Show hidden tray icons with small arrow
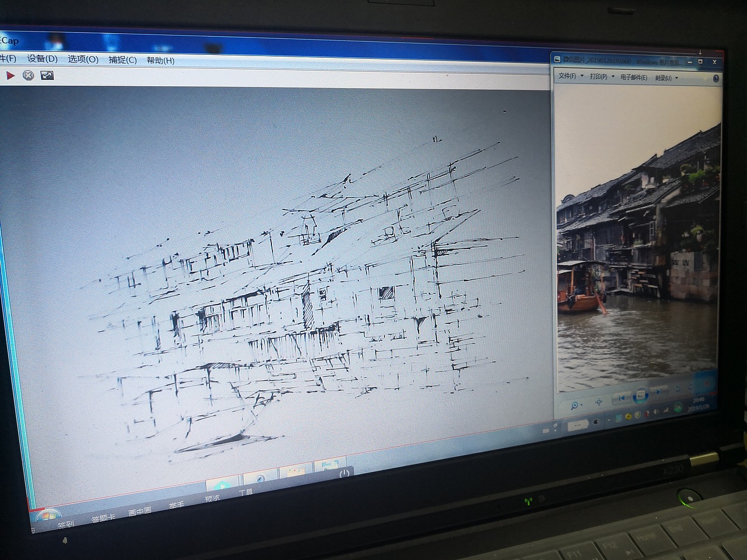The image size is (747, 560). click(609, 420)
